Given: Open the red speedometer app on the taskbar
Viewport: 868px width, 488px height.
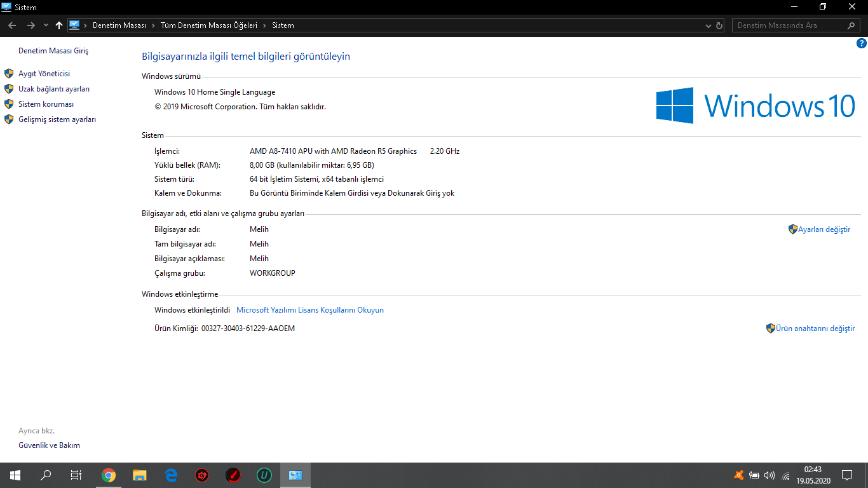Looking at the screenshot, I should click(x=233, y=475).
